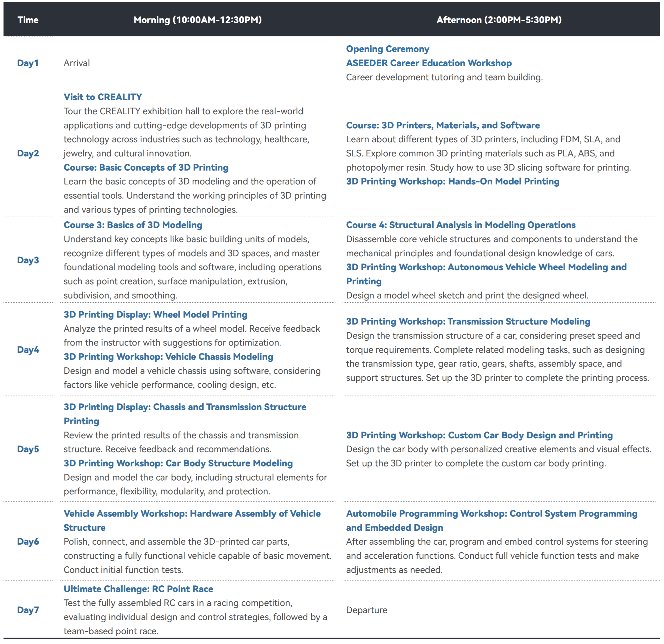Open Ultimate Challenge: RC Point Race

tap(138, 589)
